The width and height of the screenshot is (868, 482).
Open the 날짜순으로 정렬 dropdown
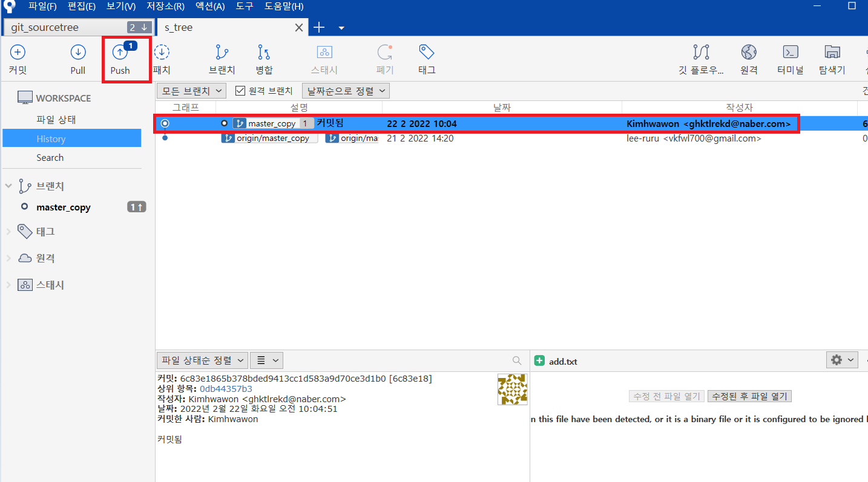coord(346,91)
